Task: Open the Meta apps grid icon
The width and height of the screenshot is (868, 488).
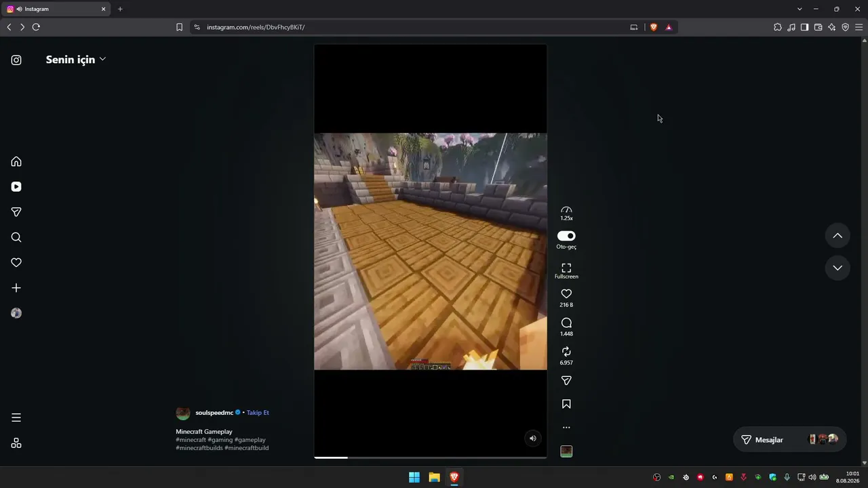Action: coord(16,443)
